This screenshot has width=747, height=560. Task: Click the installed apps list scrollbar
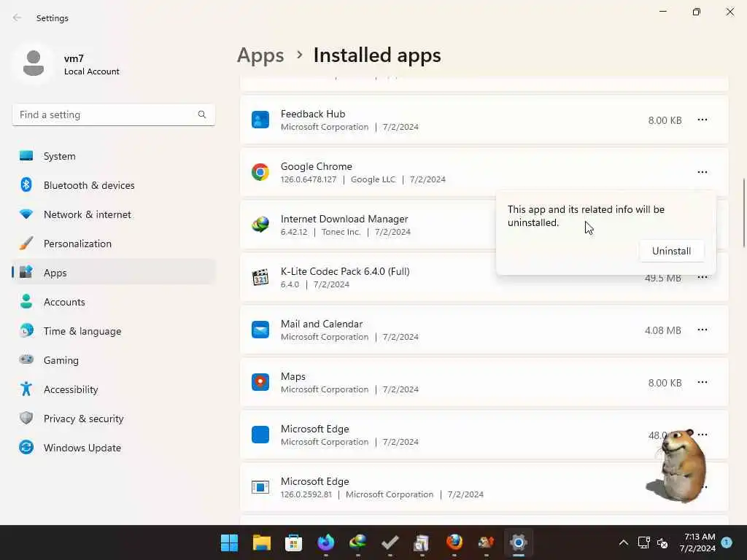click(743, 213)
